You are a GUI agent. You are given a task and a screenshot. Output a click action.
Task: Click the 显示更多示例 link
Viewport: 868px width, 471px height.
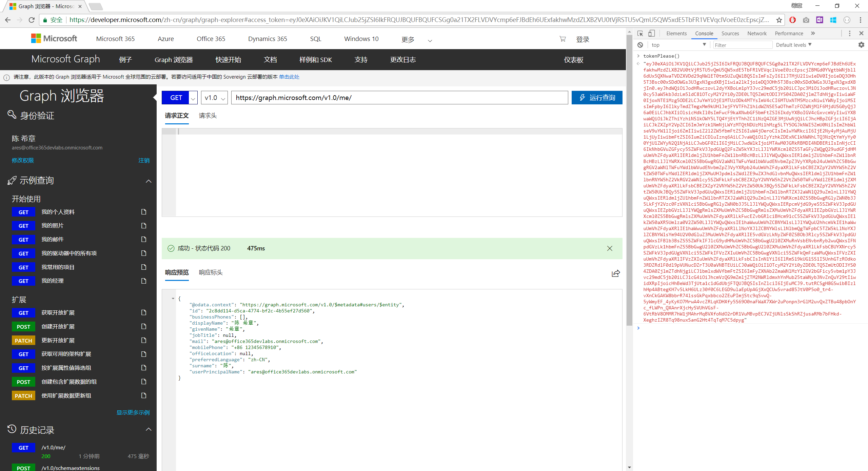(x=133, y=412)
